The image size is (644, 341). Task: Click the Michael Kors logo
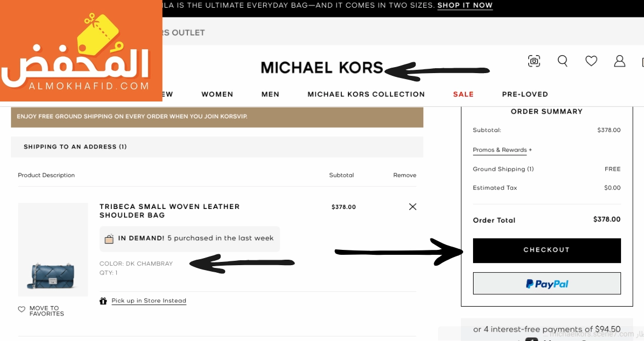tap(322, 68)
